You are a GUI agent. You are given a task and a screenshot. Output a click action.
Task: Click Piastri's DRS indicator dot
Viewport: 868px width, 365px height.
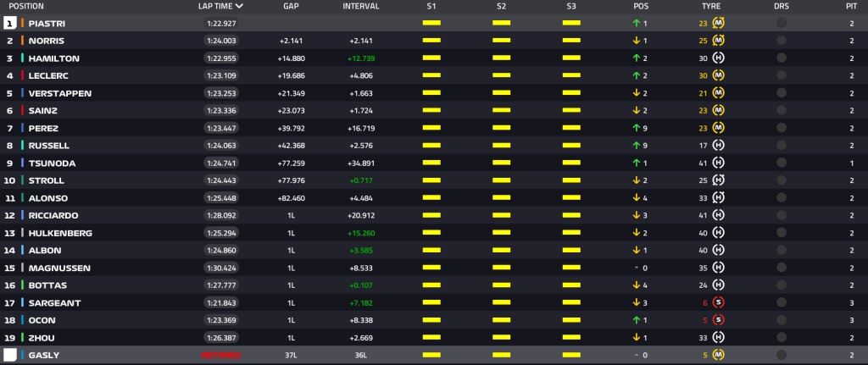pos(781,23)
